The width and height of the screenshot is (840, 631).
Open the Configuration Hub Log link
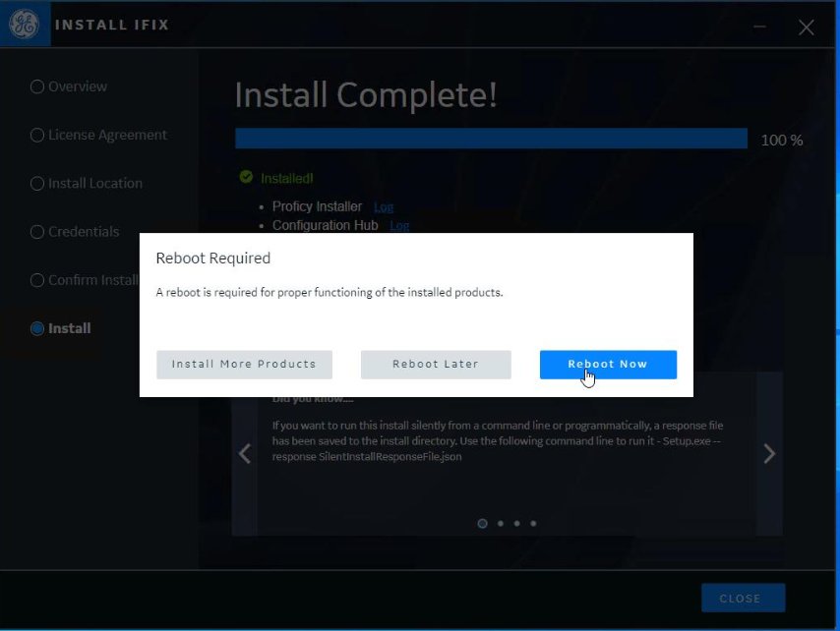pos(399,226)
